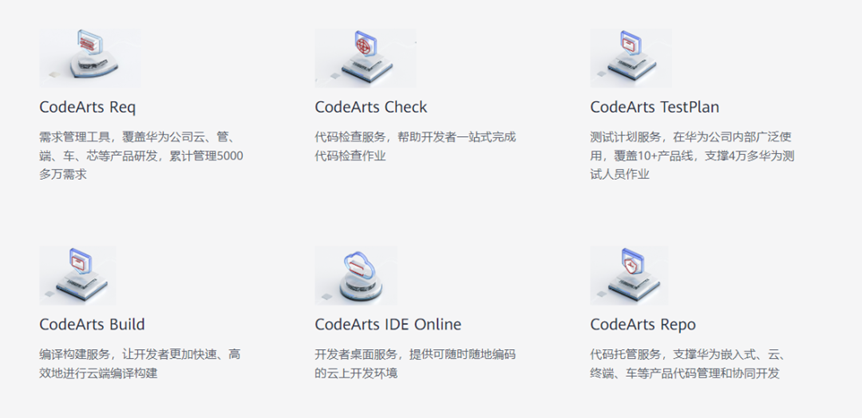This screenshot has height=418, width=862.
Task: Click the 开发者桌面服务 description text
Action: [416, 364]
